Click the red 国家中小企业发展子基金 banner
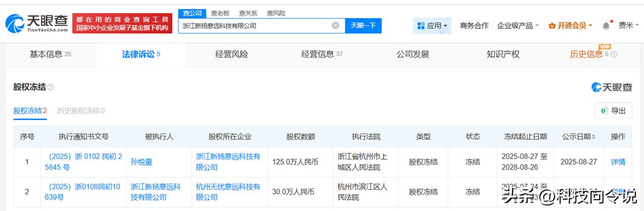This screenshot has height=211, width=644. click(123, 23)
